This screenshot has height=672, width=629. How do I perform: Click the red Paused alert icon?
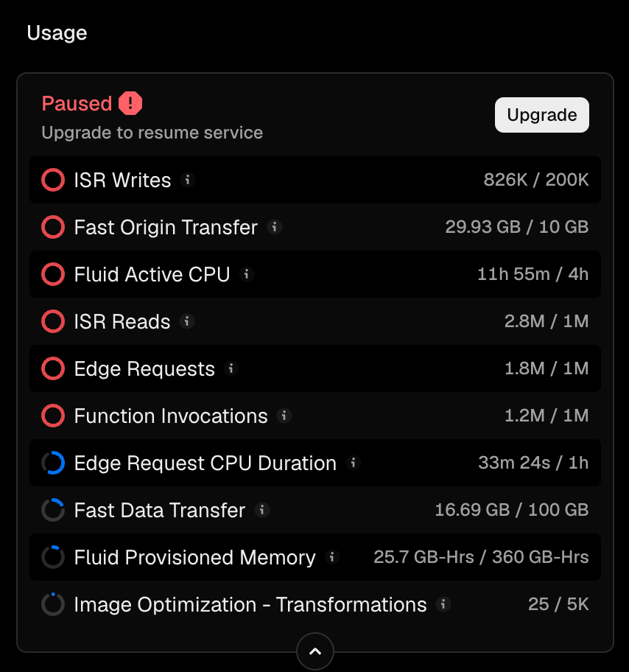[x=130, y=103]
